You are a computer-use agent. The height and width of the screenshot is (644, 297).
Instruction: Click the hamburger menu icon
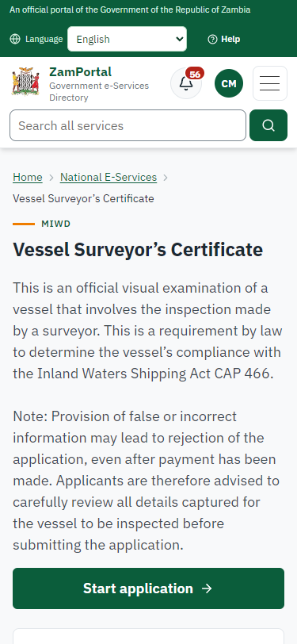pos(269,83)
